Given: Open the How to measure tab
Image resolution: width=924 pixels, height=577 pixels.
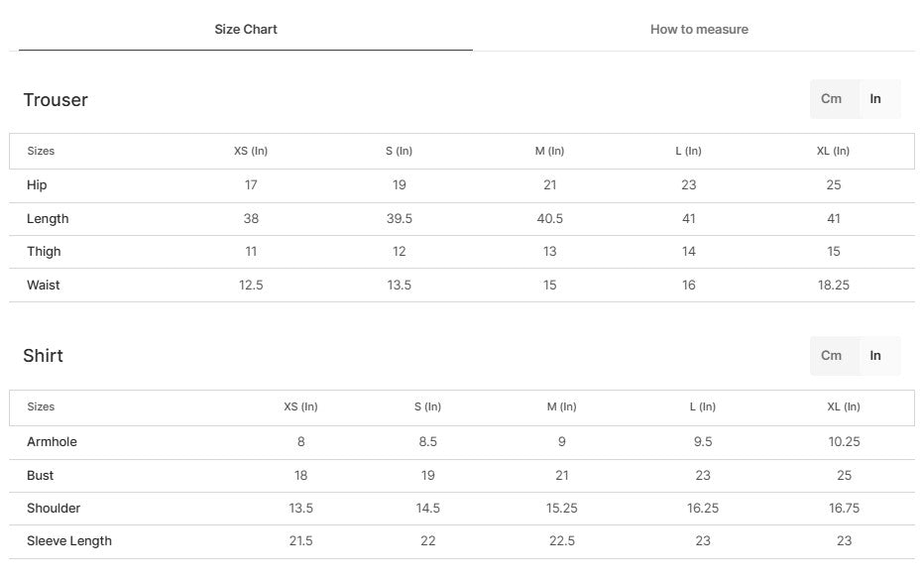Looking at the screenshot, I should [699, 30].
